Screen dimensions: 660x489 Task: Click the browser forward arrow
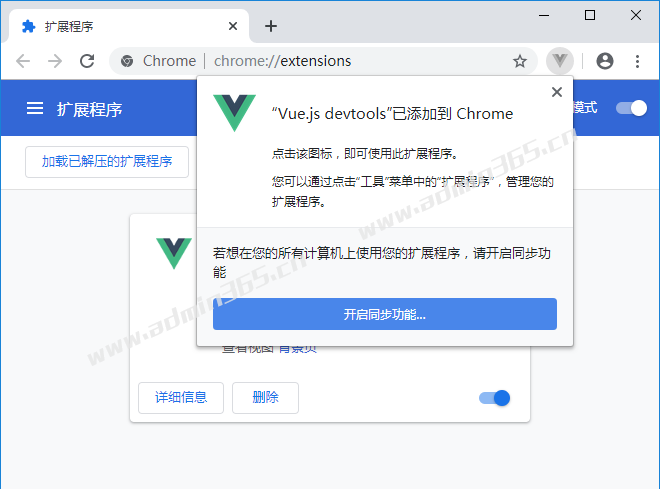click(x=55, y=61)
